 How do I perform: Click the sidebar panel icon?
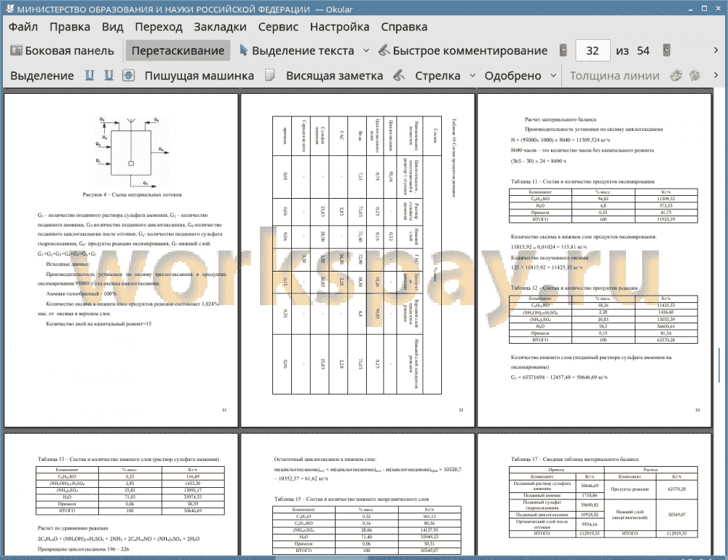pos(16,50)
